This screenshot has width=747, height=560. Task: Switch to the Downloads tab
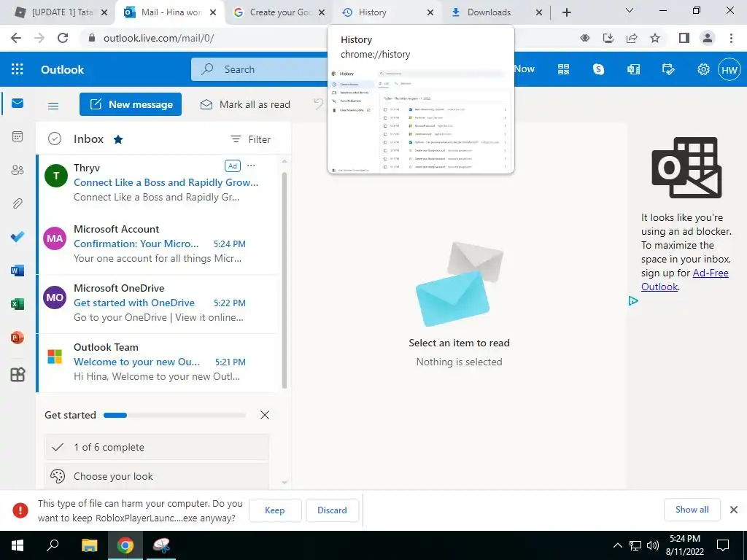pos(497,12)
